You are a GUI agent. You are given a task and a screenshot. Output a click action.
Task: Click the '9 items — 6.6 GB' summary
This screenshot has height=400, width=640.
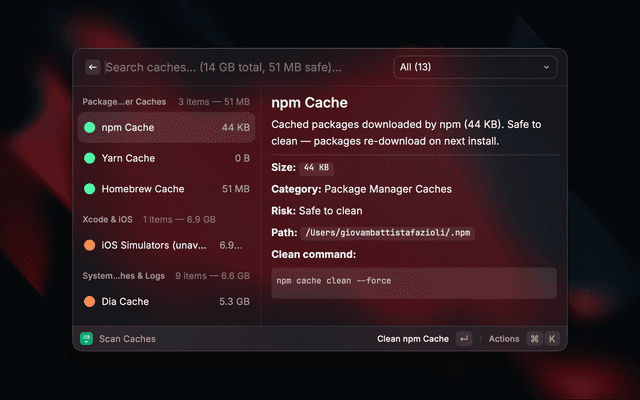pyautogui.click(x=212, y=276)
